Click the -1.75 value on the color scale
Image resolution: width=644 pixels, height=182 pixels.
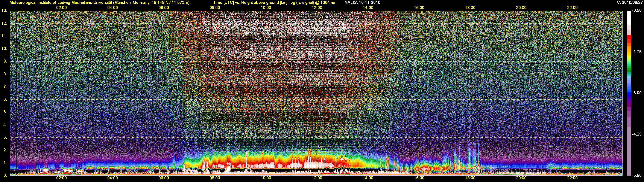tap(636, 52)
